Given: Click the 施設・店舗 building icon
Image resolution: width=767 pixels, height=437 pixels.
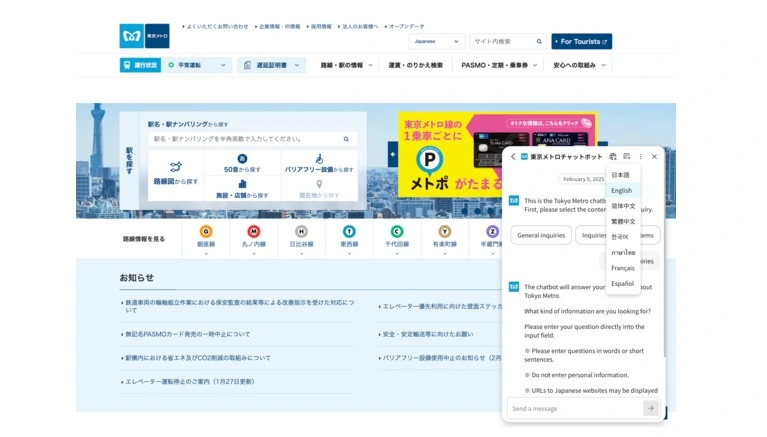Looking at the screenshot, I should [x=242, y=184].
